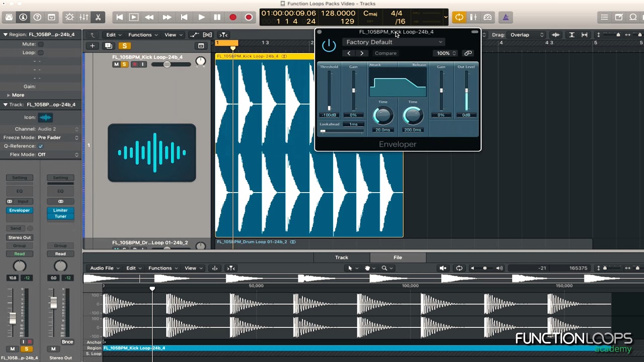This screenshot has height=362, width=644.
Task: Check the region Loop checkbox
Action: pos(41,52)
